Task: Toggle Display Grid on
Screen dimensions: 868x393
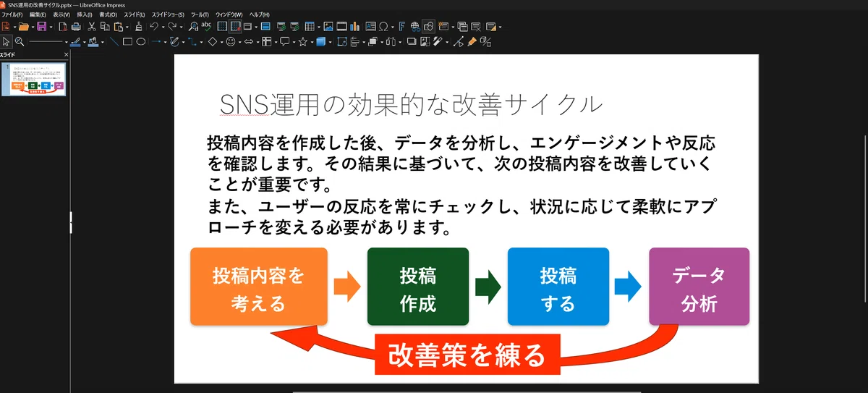Action: click(222, 27)
